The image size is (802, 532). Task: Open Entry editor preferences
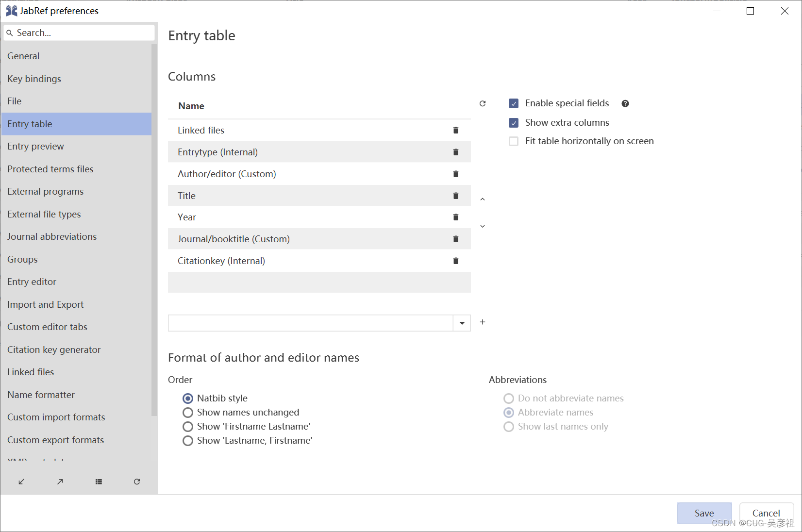(76, 282)
